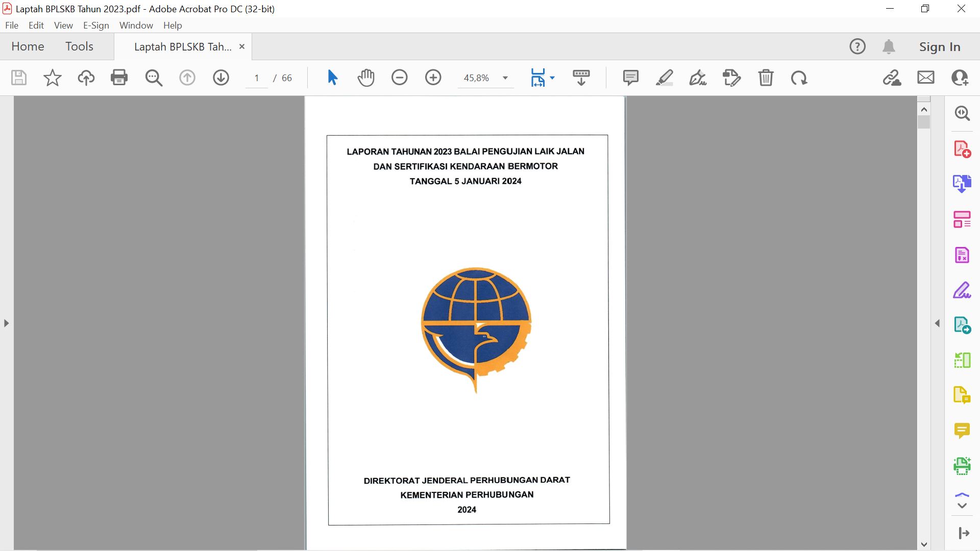Click the customize tools pane arrow icon
This screenshot has height=551, width=980.
pos(964,533)
